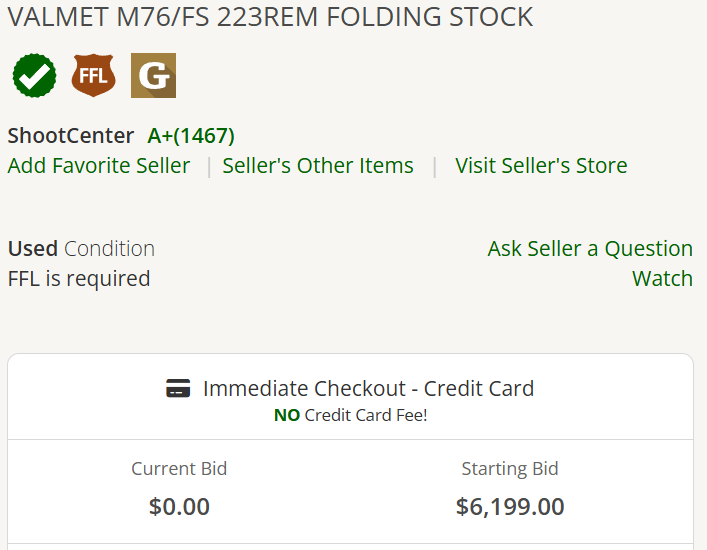Watch this listing
The height and width of the screenshot is (550, 707).
[x=662, y=279]
